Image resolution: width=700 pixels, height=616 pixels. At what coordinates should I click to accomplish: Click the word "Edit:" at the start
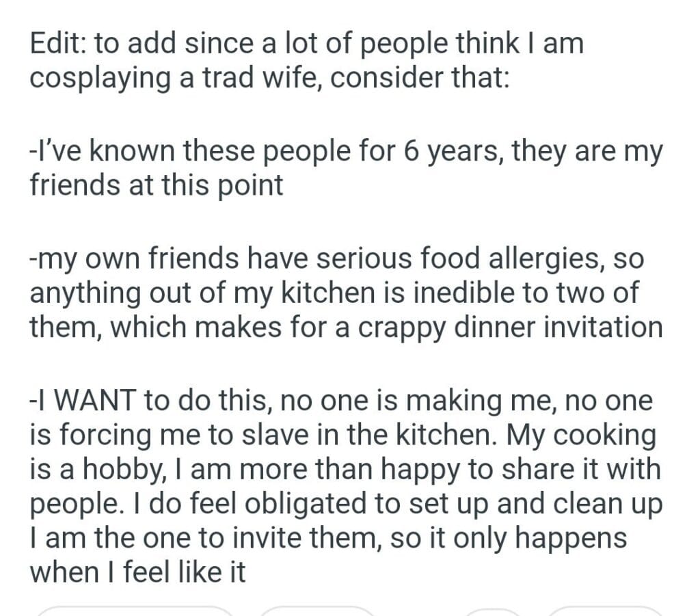tap(57, 44)
